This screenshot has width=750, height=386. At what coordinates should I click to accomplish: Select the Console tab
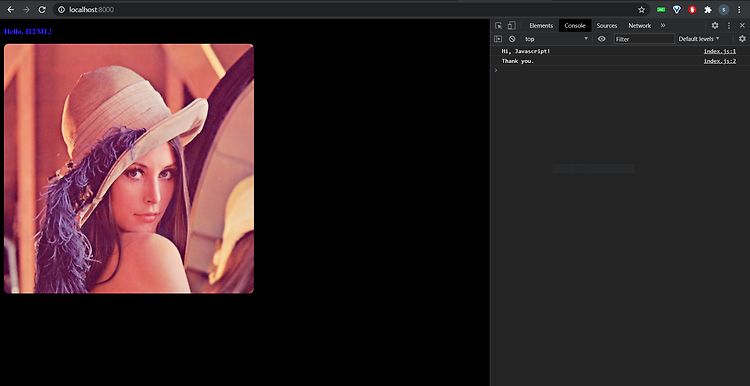(575, 26)
